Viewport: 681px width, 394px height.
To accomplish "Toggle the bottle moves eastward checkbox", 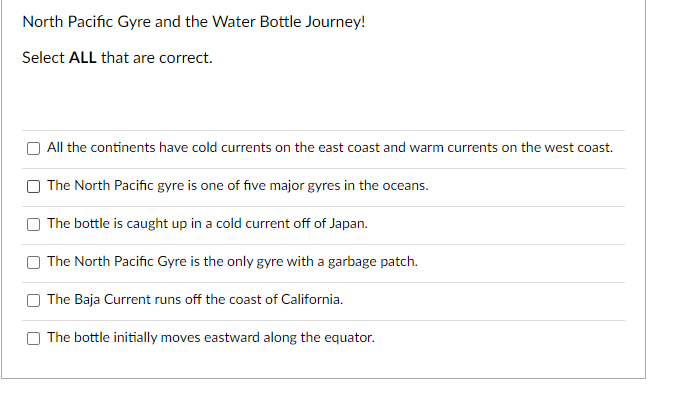I will [x=33, y=338].
